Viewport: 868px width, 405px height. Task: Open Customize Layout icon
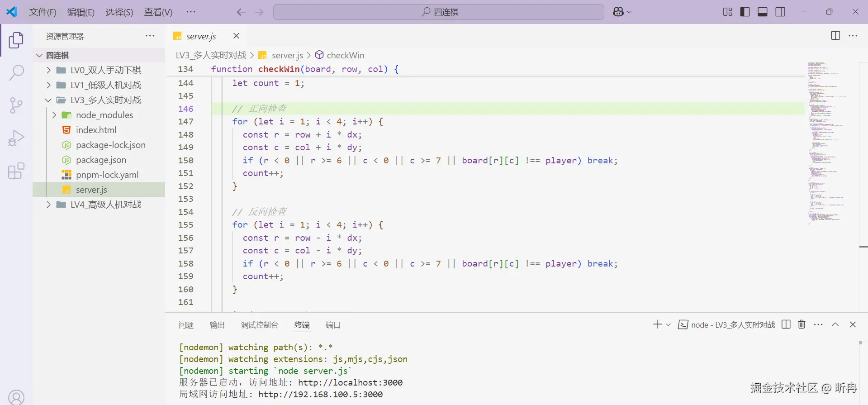click(727, 12)
